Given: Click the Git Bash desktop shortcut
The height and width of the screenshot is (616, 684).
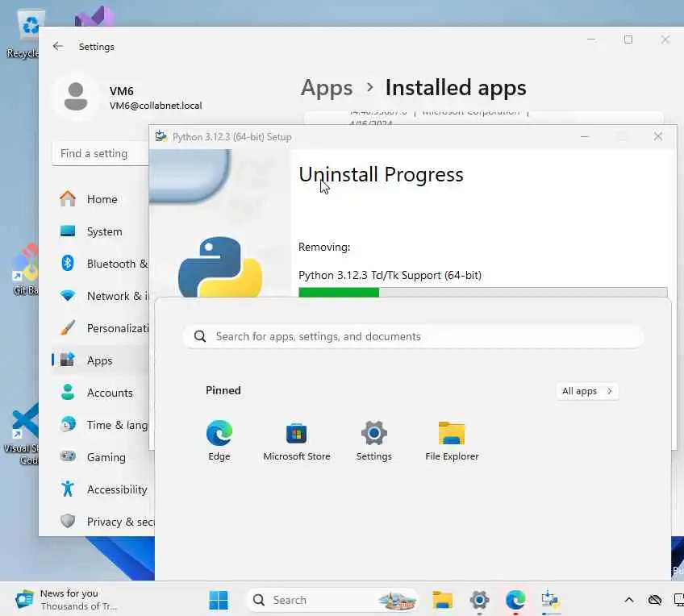Looking at the screenshot, I should click(25, 269).
